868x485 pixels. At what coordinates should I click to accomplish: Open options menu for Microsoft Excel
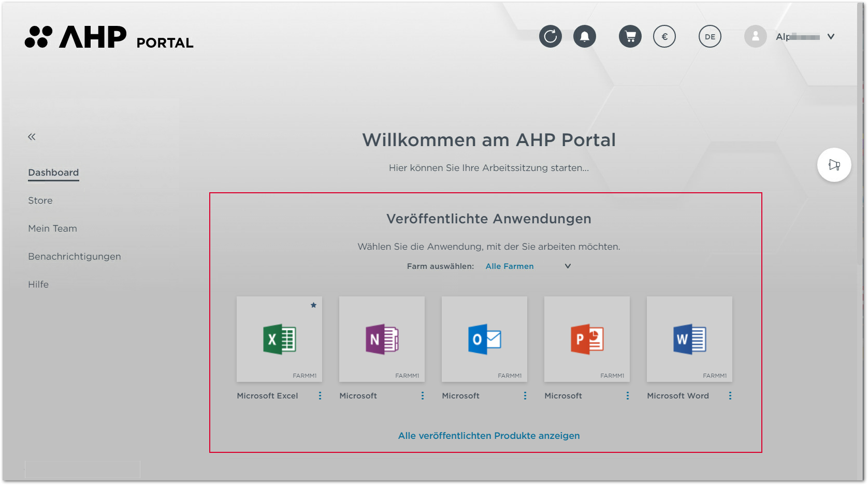(320, 396)
